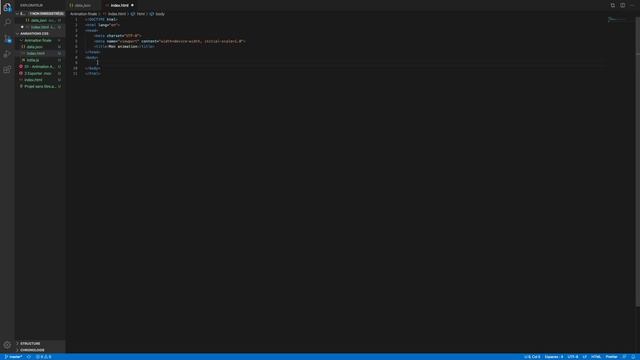Open the Manage gear menu

tap(7, 345)
